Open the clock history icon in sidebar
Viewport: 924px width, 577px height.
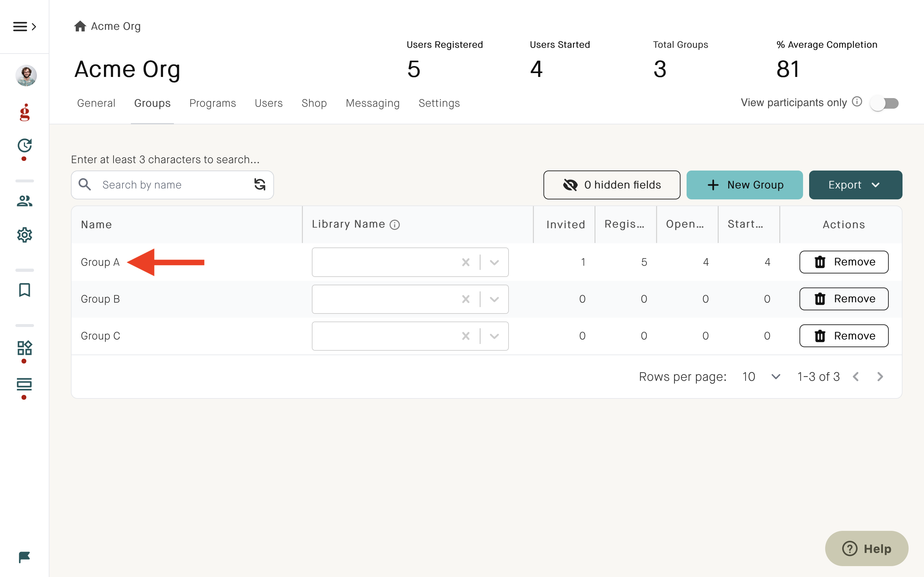click(24, 146)
